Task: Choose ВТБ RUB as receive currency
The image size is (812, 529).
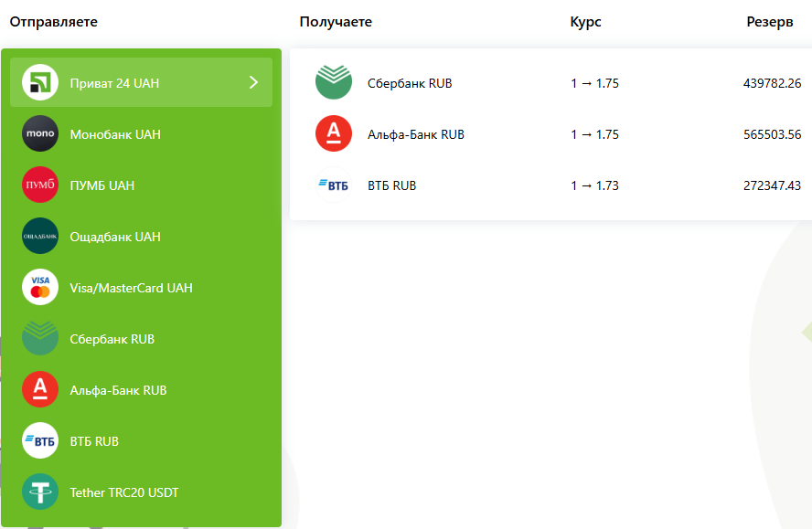Action: coord(551,185)
